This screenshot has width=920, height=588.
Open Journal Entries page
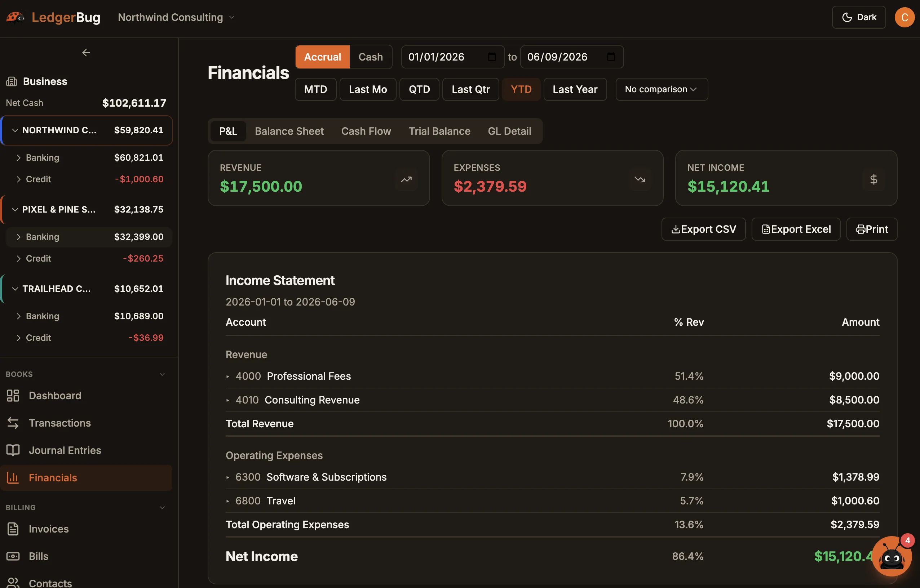point(87,450)
